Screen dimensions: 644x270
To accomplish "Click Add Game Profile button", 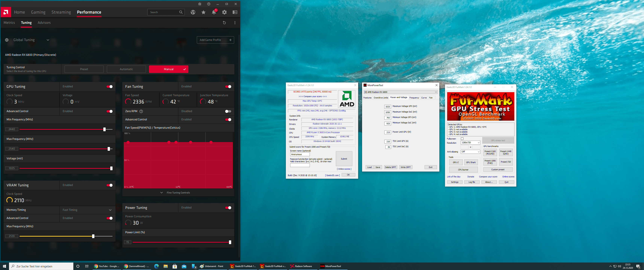I will (x=215, y=40).
